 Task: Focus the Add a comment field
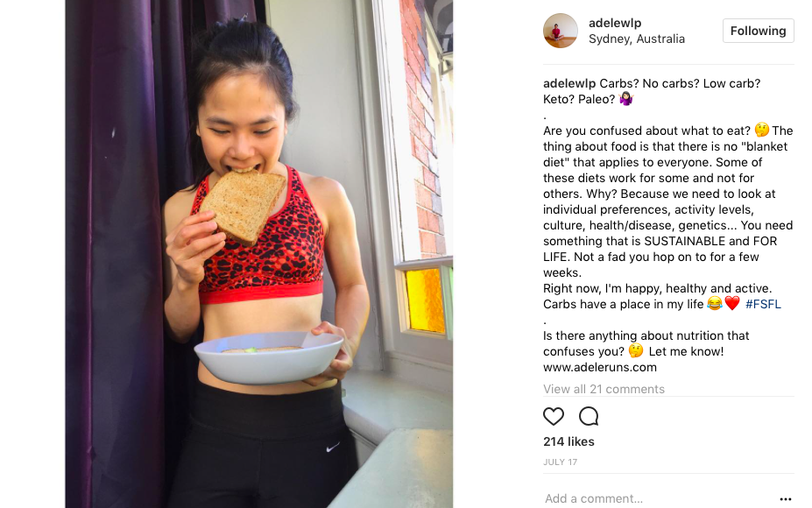point(658,498)
